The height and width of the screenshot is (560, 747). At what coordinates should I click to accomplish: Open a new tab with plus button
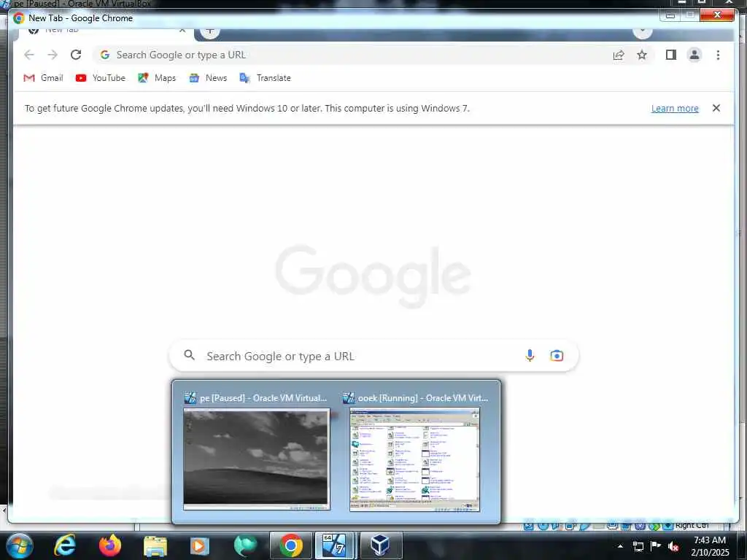(209, 31)
